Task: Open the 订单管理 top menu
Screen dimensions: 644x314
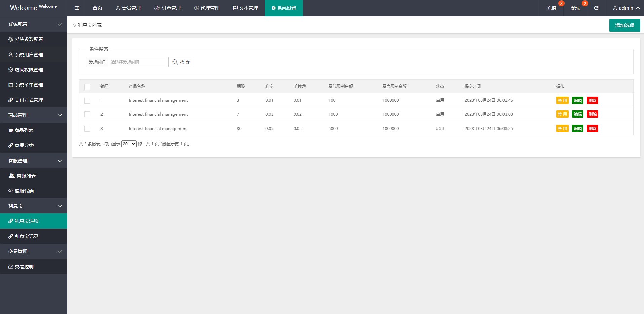Action: tap(167, 8)
